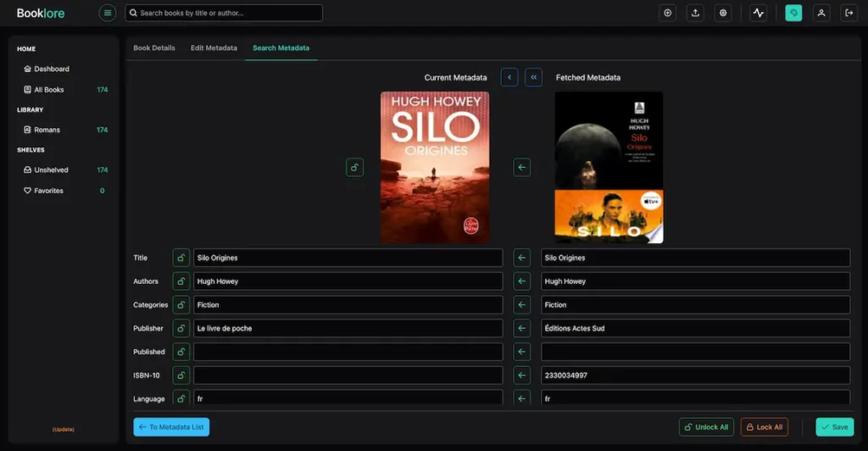Toggle the Publisher field lock
The height and width of the screenshot is (451, 868).
(181, 328)
